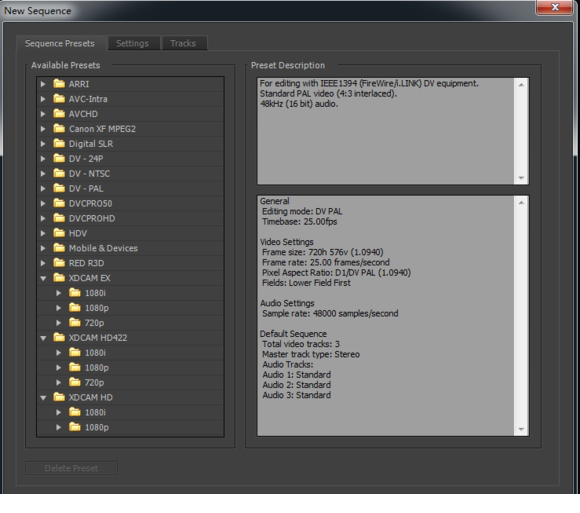Click the XDCAM HD422 folder icon

(59, 337)
